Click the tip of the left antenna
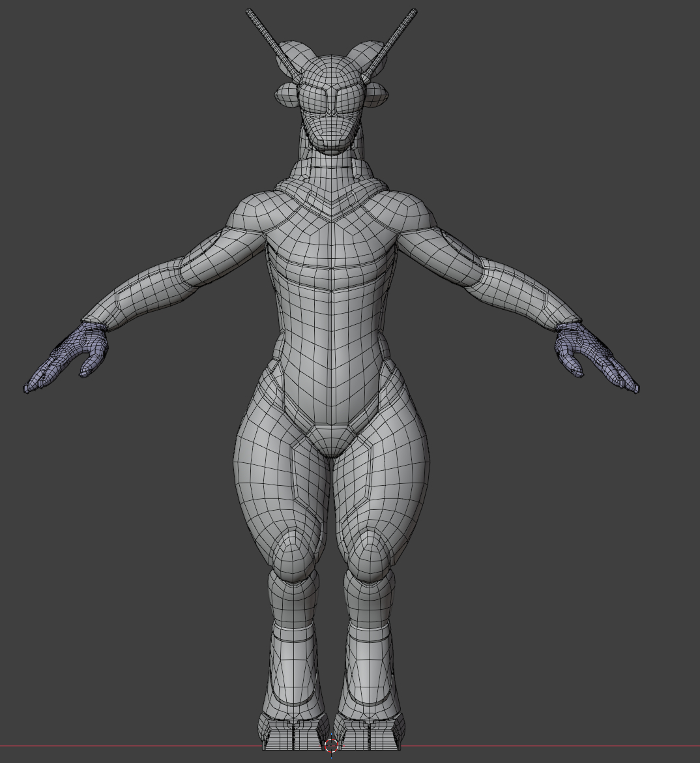This screenshot has height=763, width=700. click(x=249, y=11)
